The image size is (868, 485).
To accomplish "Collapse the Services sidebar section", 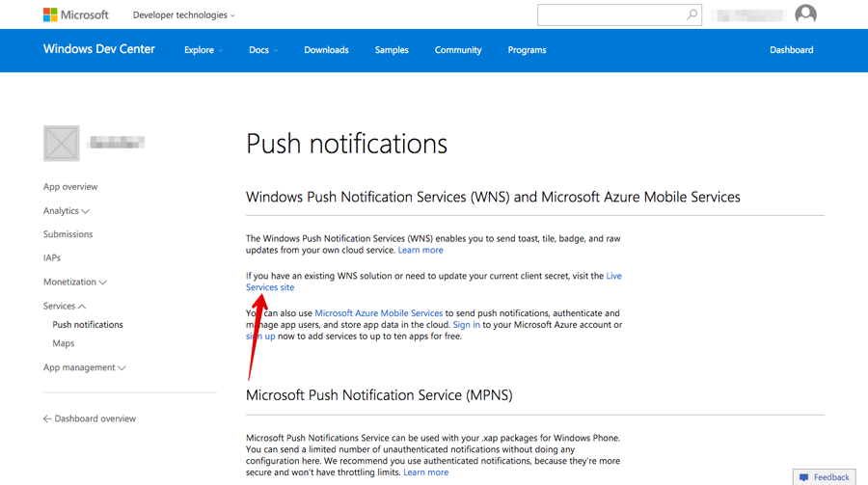I will pyautogui.click(x=64, y=306).
